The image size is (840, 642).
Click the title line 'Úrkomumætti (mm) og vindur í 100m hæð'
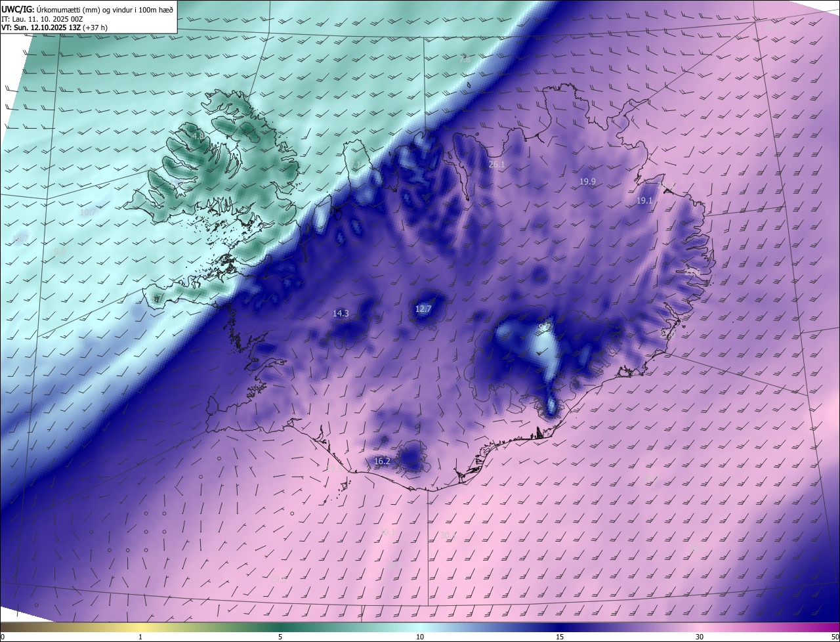pyautogui.click(x=104, y=10)
